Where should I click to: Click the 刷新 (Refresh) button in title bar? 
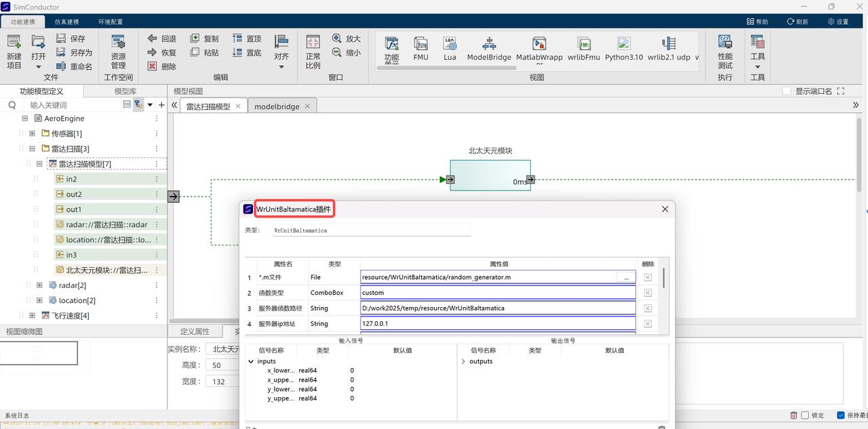pyautogui.click(x=797, y=22)
